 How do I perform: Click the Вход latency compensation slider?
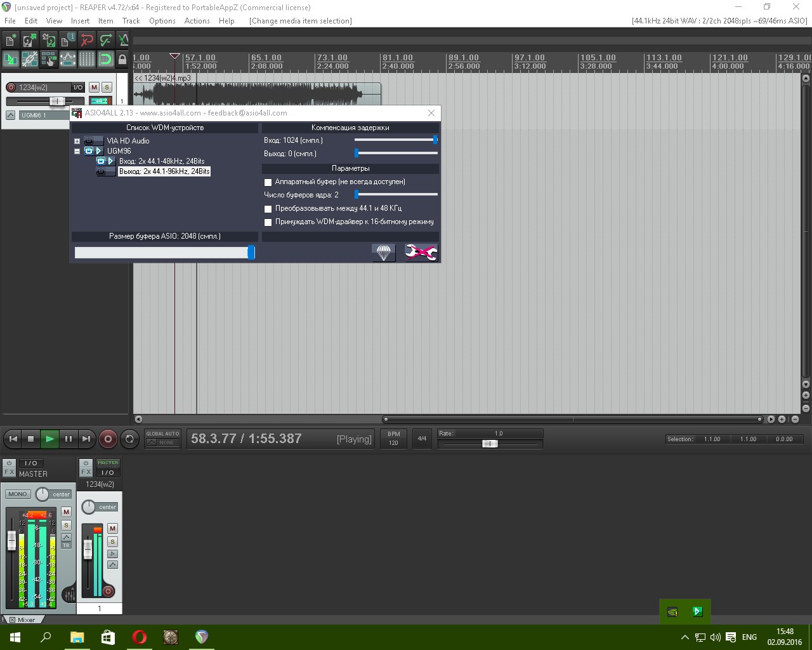click(396, 140)
